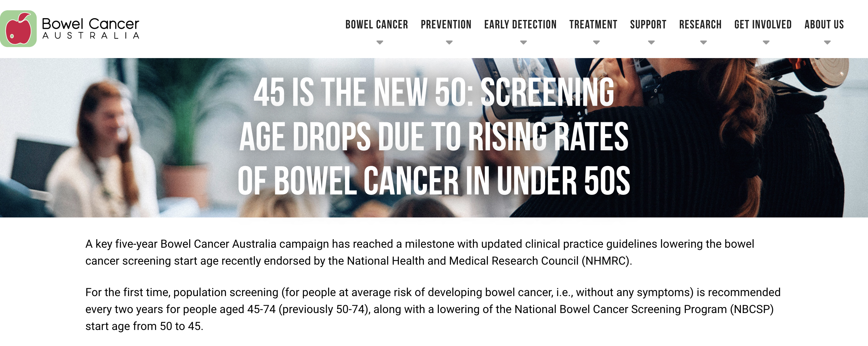
Task: Expand the Treatment dropdown arrow
Action: (x=597, y=42)
